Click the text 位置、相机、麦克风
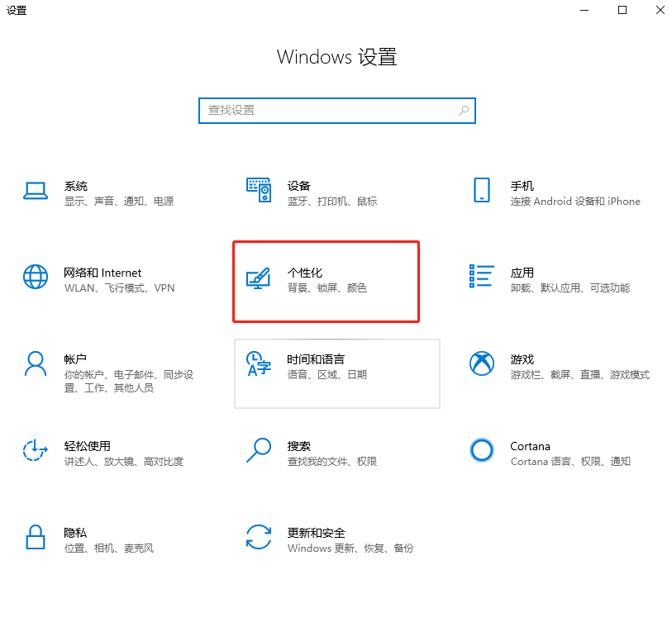672x622 pixels. (109, 548)
